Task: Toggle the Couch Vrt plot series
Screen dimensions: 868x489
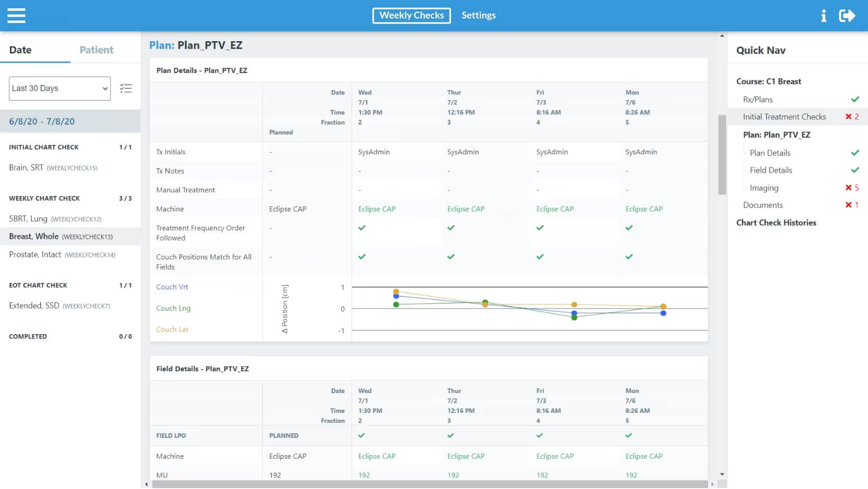Action: [x=172, y=287]
